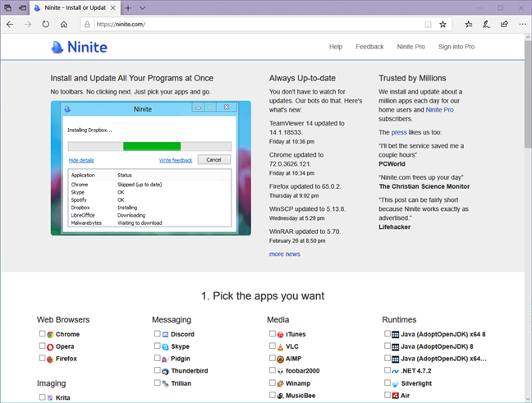Go to the browser home page icon

[64, 25]
